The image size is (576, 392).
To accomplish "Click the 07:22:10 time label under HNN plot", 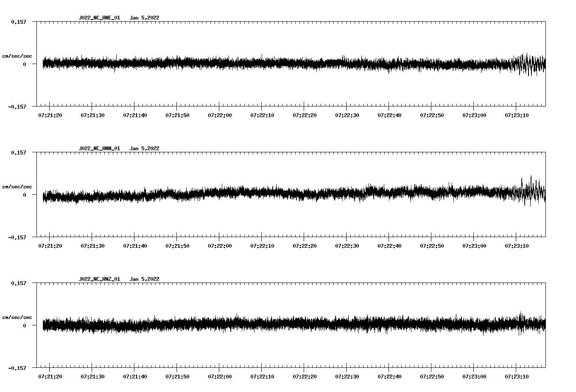I will coord(262,246).
